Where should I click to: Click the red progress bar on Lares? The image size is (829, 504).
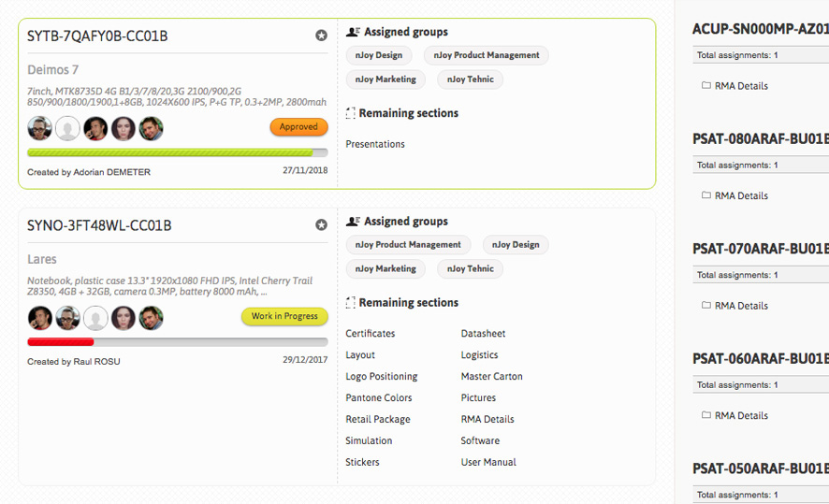61,342
